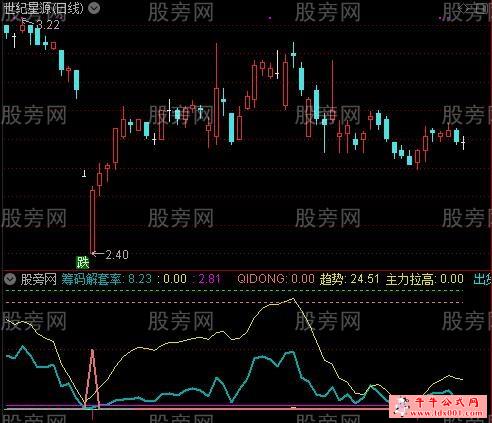Click the pink spike signal in indicator
Image resolution: width=492 pixels, height=423 pixels.
tap(92, 377)
